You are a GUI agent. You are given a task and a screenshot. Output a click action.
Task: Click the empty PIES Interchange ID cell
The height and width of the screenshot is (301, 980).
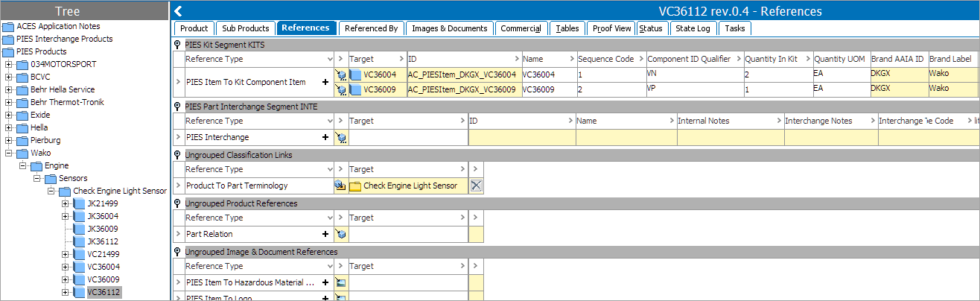pyautogui.click(x=521, y=137)
